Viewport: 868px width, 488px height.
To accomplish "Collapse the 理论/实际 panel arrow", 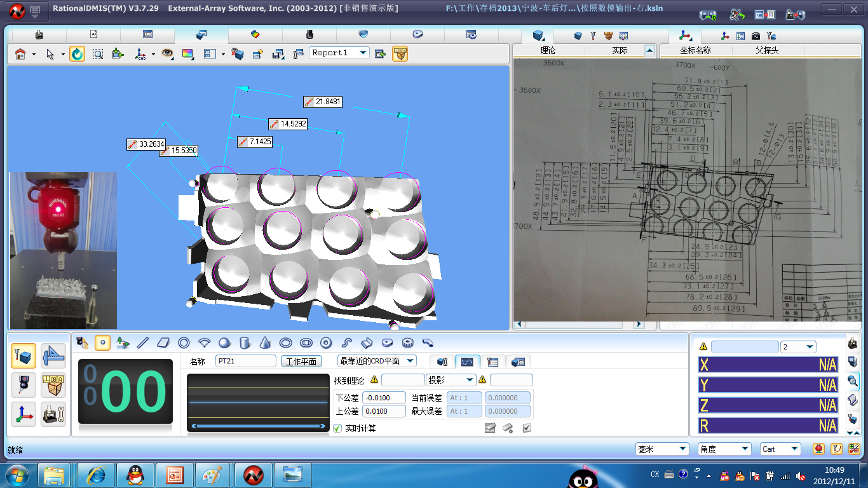I will click(649, 50).
